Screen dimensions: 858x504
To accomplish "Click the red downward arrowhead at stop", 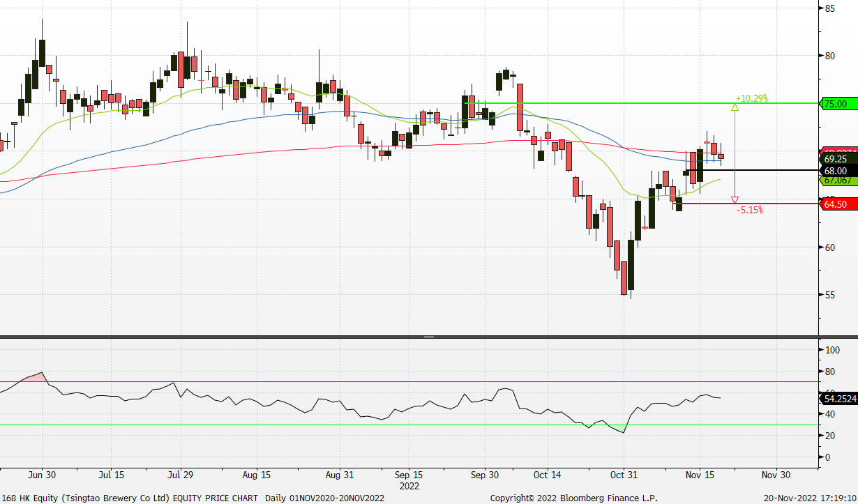I will (x=735, y=200).
